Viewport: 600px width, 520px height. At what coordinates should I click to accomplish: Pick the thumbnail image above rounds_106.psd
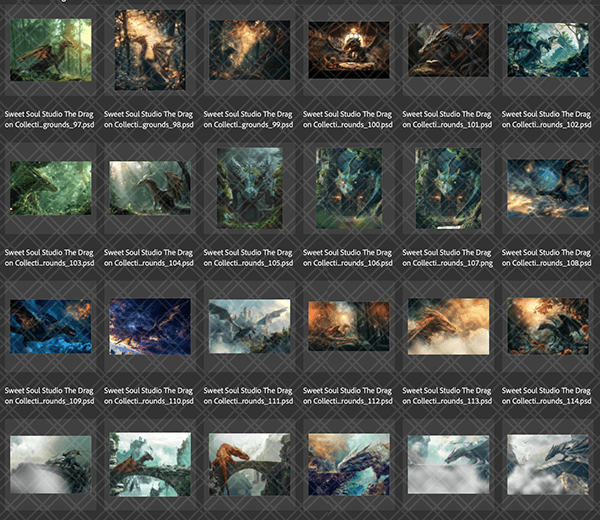point(349,188)
